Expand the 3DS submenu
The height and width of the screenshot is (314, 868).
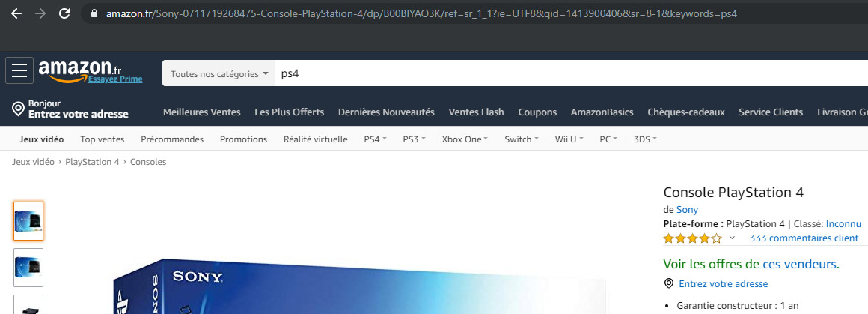(645, 139)
